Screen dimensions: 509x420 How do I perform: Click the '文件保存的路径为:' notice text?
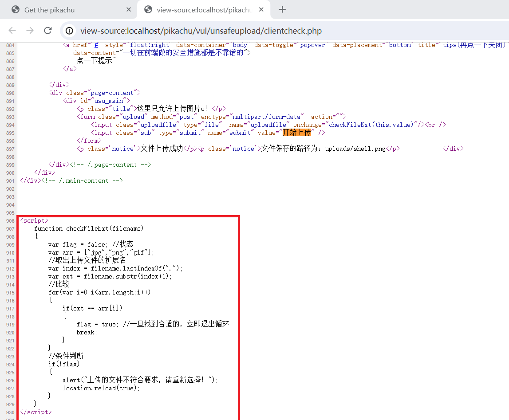[291, 149]
